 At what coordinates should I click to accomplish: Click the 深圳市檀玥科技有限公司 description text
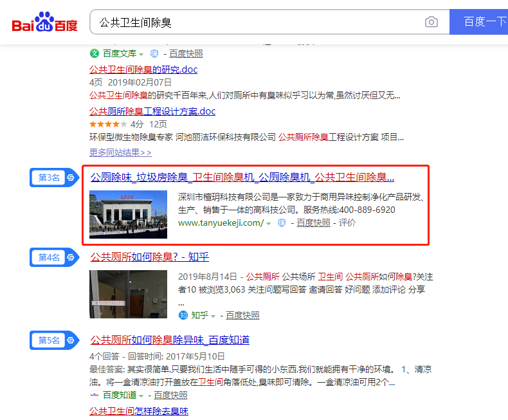[302, 203]
